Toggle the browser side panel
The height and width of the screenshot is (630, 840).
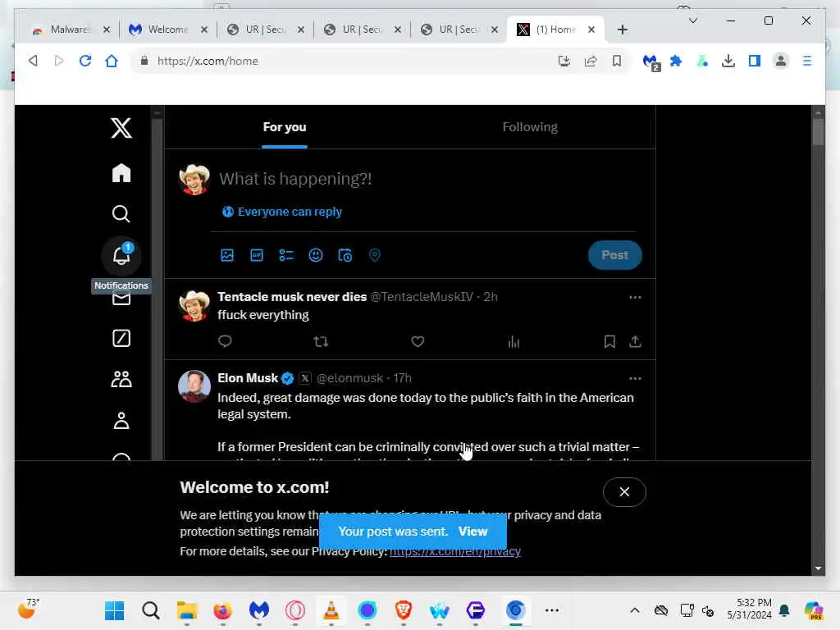pyautogui.click(x=755, y=61)
